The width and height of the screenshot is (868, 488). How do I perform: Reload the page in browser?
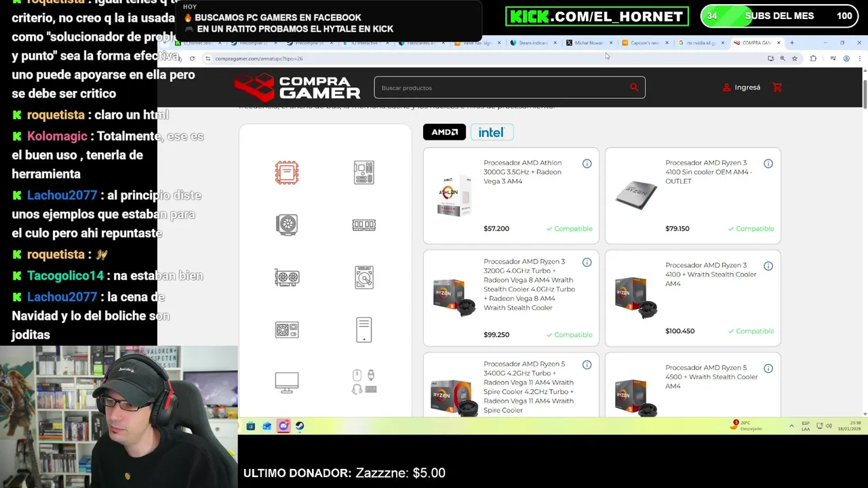pyautogui.click(x=192, y=58)
